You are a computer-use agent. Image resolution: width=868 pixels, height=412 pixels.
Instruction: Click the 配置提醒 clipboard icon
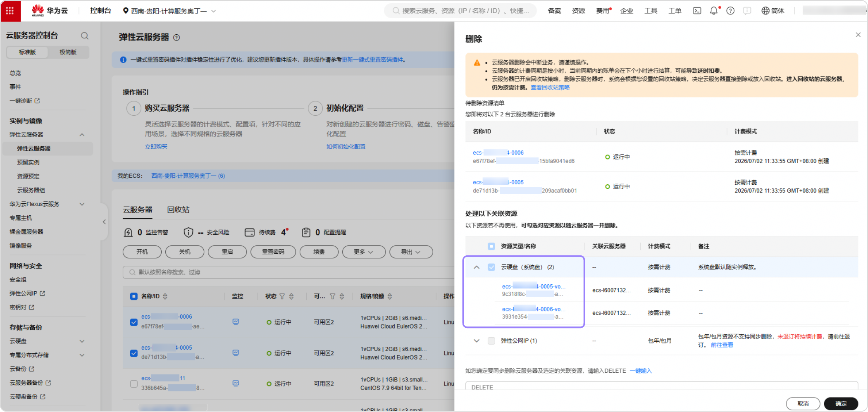[306, 232]
